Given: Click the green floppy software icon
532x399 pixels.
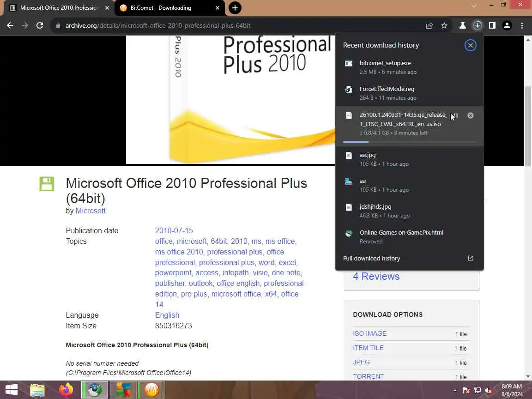Looking at the screenshot, I should (47, 183).
